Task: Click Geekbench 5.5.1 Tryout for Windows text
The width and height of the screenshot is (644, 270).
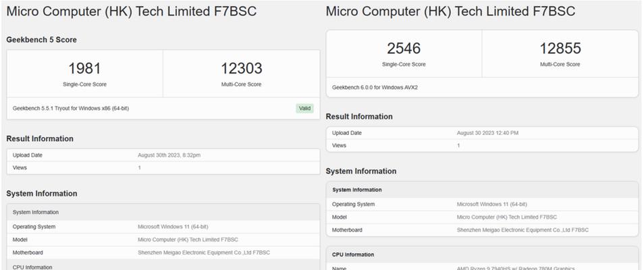Action: tap(71, 109)
